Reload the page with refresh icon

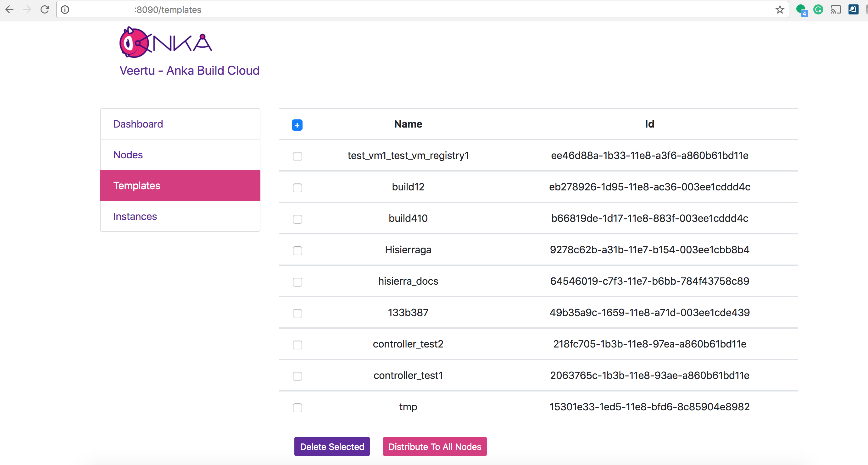pos(45,9)
